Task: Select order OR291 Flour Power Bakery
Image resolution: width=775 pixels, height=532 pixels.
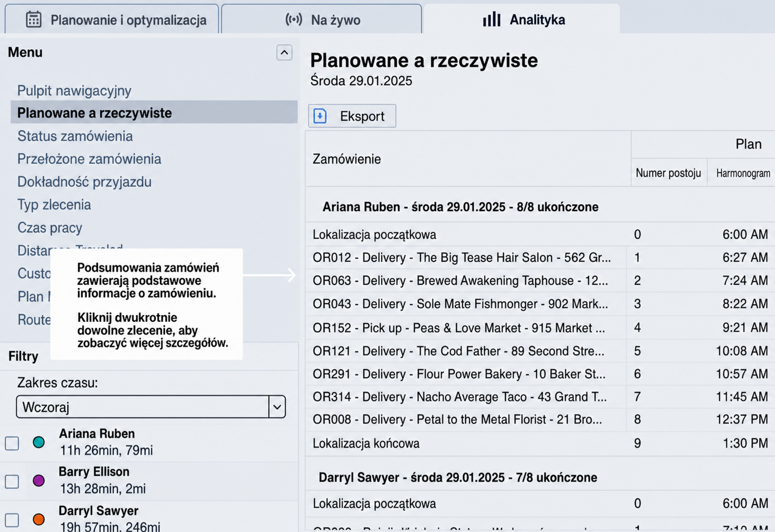Action: click(540, 374)
